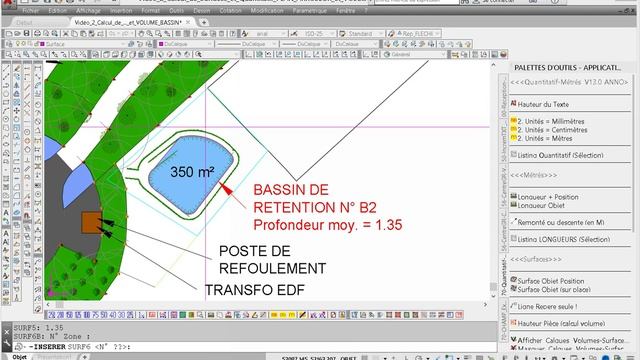Image resolution: width=640 pixels, height=360 pixels.
Task: Click Longueur + Position tool
Action: point(548,197)
